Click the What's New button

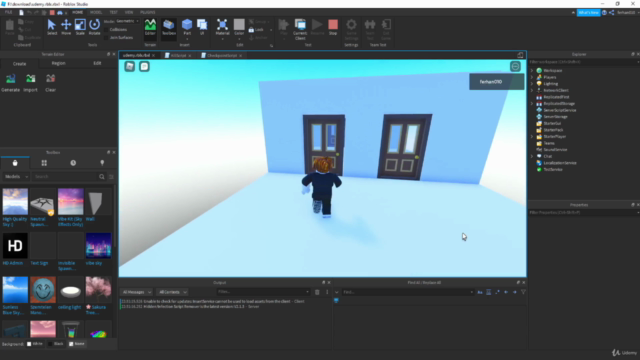(588, 13)
